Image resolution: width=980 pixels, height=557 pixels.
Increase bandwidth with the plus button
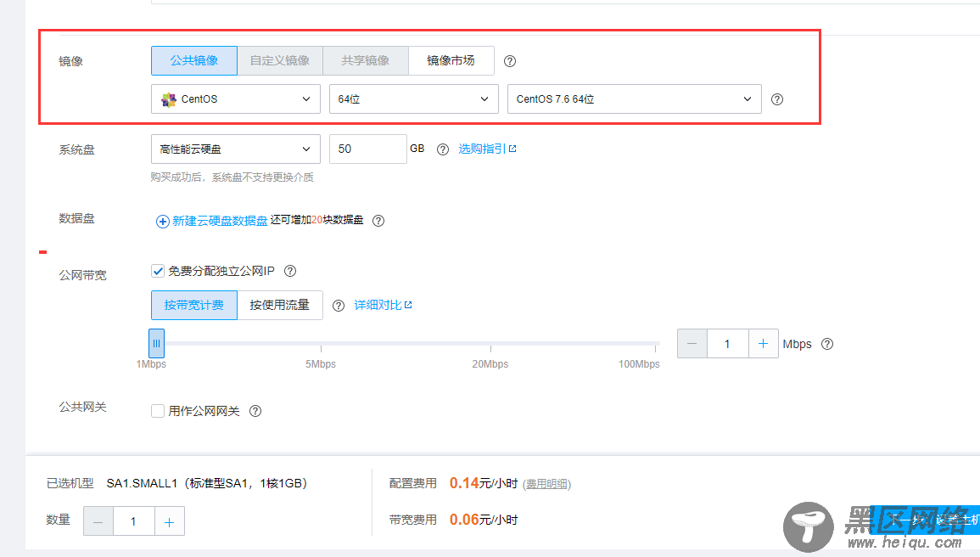763,344
